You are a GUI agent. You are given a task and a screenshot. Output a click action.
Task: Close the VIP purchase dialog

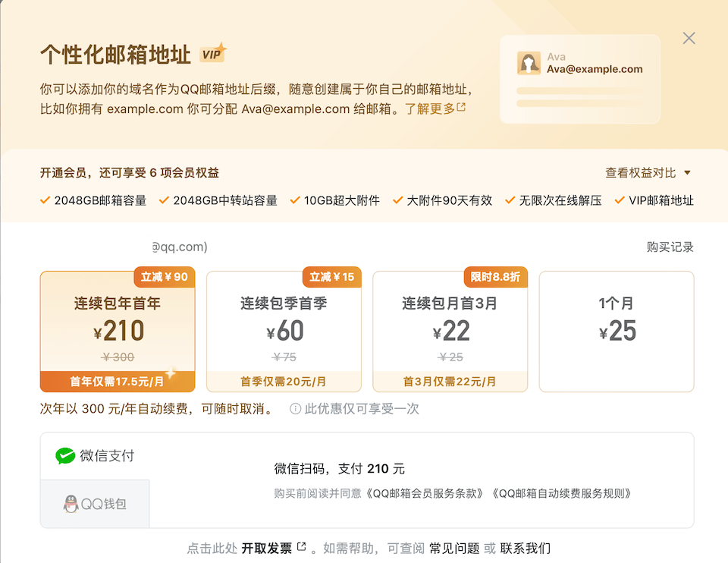(x=689, y=38)
